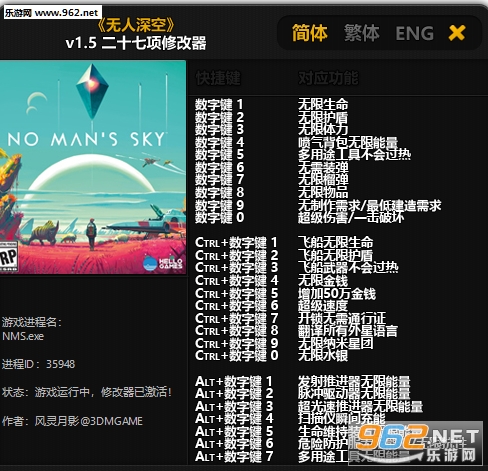Click the Alt+数字键 5 hotkey label

[x=234, y=431]
